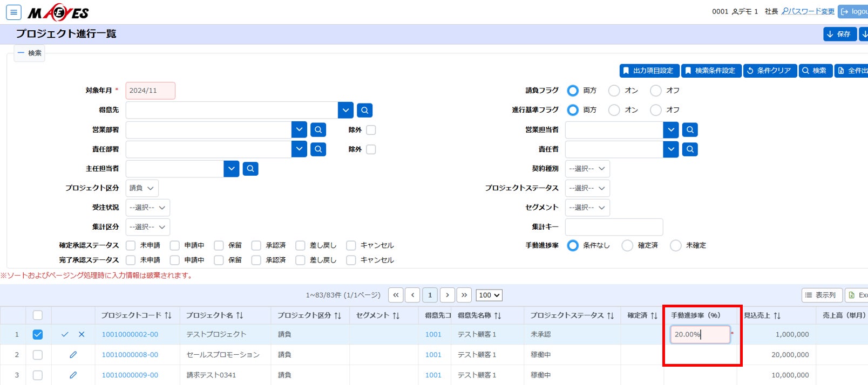Viewport: 868px width, 385px height.
Task: Sort by 見込売上 column arrows
Action: (x=777, y=315)
